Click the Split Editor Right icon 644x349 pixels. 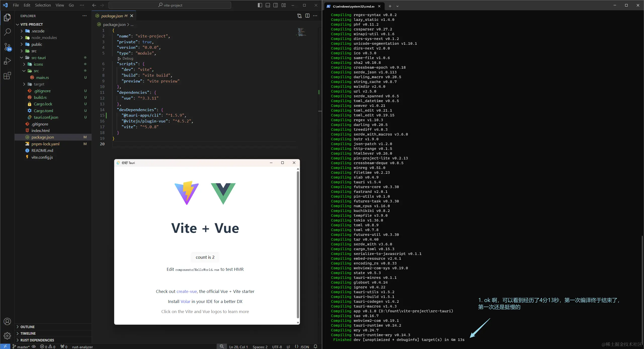pos(307,16)
